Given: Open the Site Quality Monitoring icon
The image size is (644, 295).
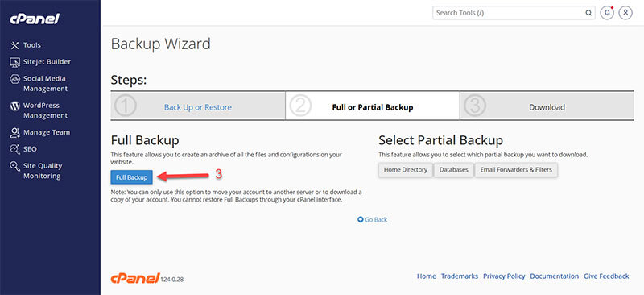Looking at the screenshot, I should (x=14, y=166).
